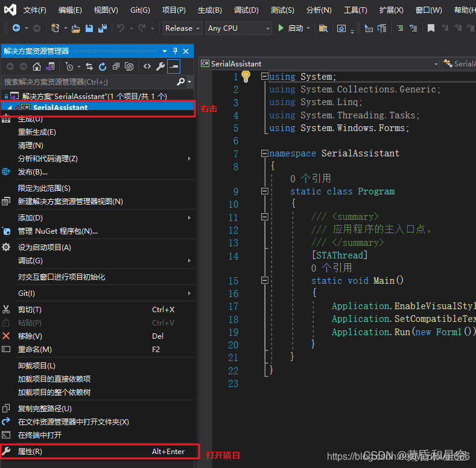This screenshot has height=468, width=476.
Task: Click the Collapse All icon in Solution Explorer
Action: pos(116,66)
